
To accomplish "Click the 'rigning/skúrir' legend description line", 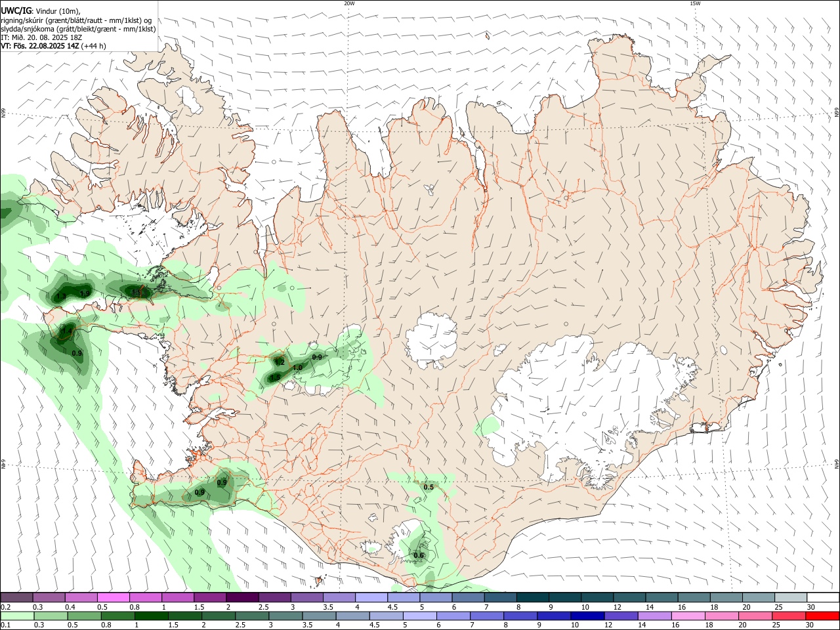I will point(76,20).
